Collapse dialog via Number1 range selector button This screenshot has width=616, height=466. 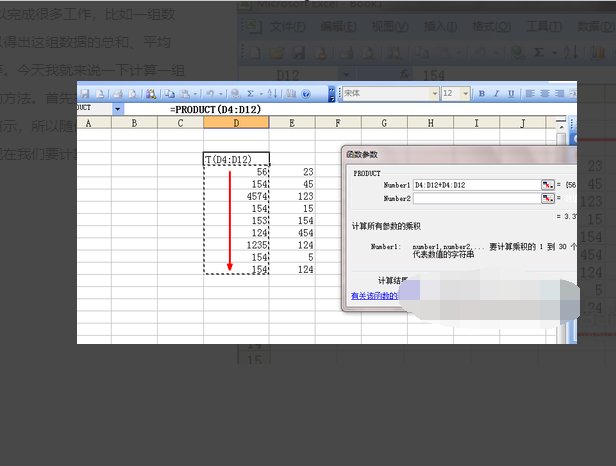[x=548, y=185]
